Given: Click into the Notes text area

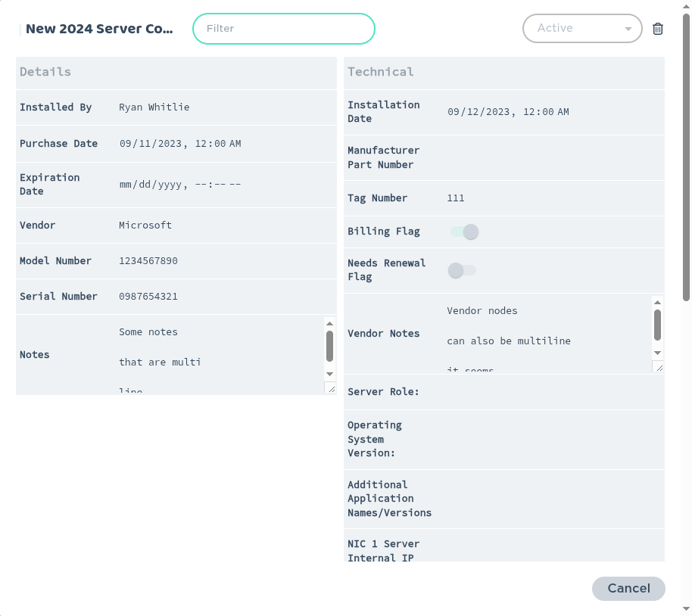Looking at the screenshot, I should [x=220, y=355].
